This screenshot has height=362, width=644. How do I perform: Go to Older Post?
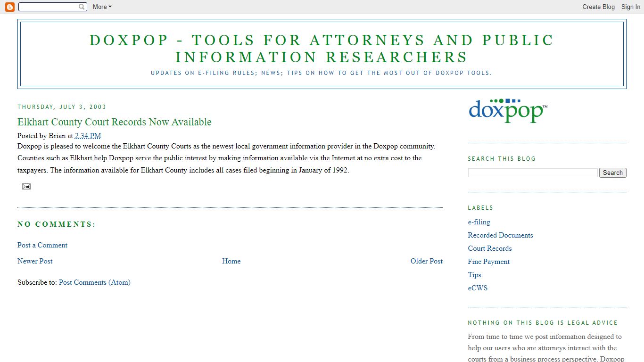(427, 261)
